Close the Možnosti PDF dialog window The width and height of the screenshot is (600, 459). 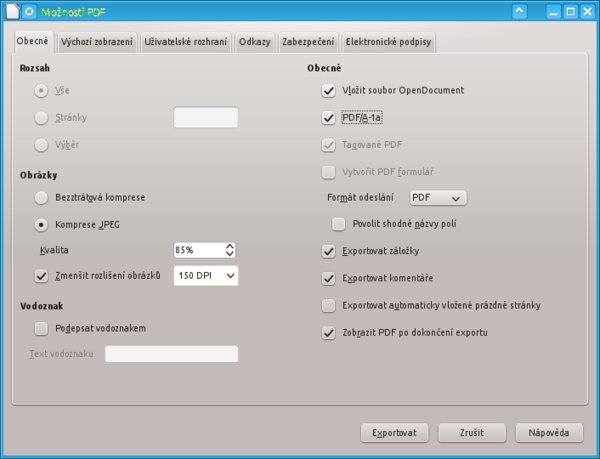(588, 12)
